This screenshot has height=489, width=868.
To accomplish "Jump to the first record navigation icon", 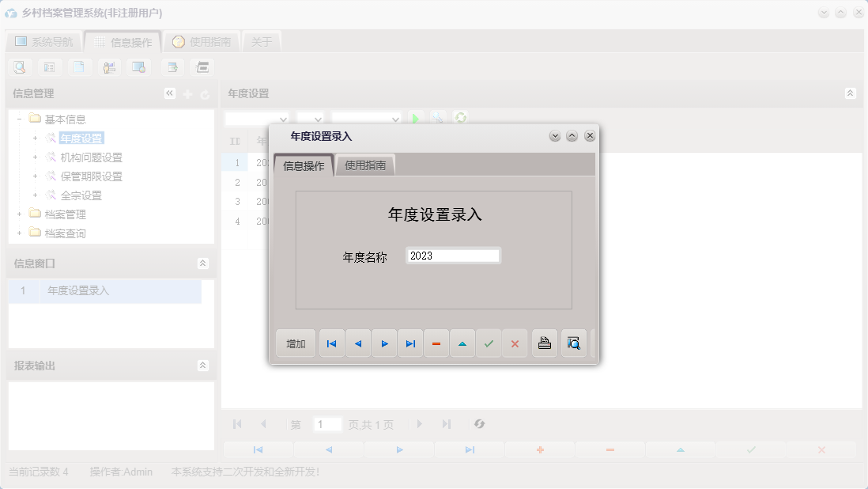I will click(x=331, y=343).
